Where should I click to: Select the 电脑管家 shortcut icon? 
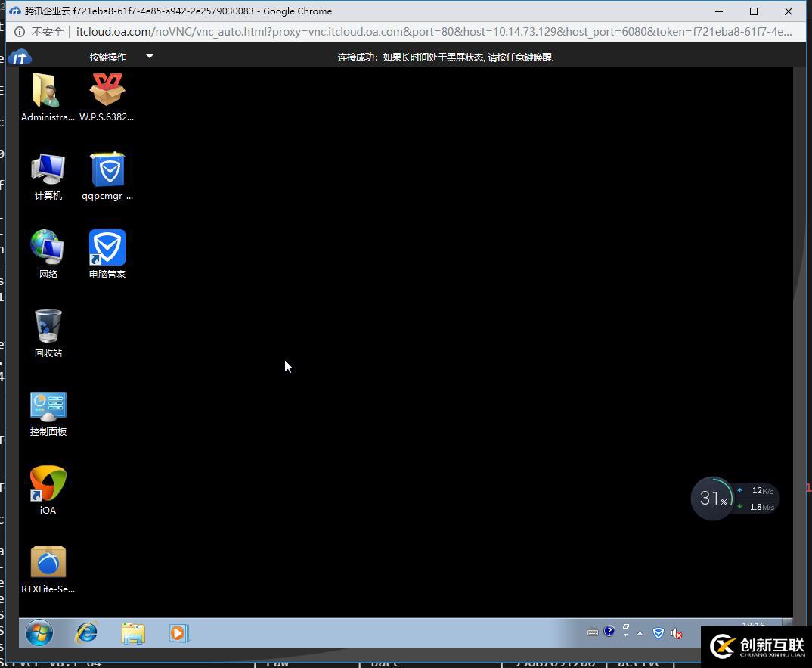point(107,254)
